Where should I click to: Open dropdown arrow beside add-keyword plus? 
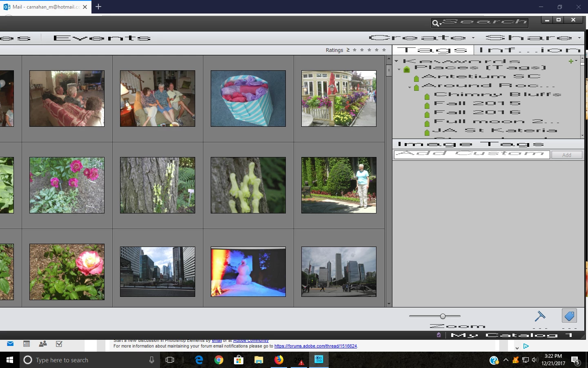[x=576, y=61]
